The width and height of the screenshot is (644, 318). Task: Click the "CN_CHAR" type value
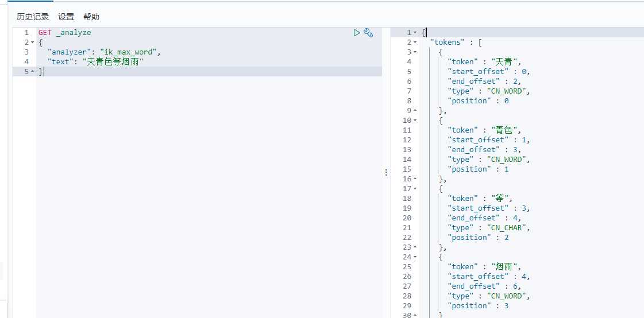tap(506, 228)
